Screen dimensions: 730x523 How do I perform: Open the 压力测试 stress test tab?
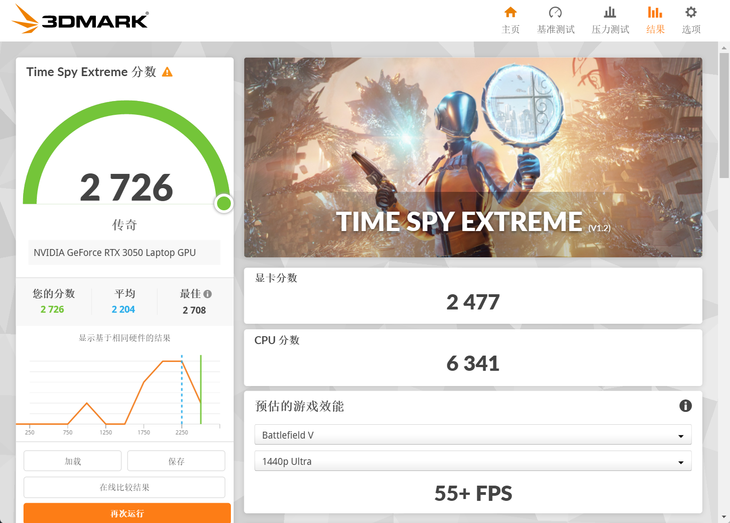click(x=610, y=20)
